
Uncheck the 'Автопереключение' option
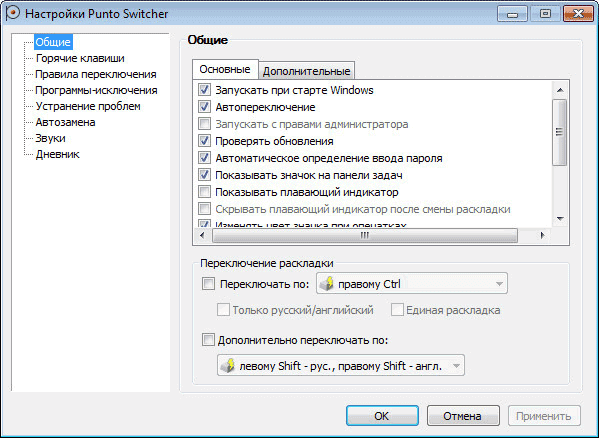pos(204,107)
